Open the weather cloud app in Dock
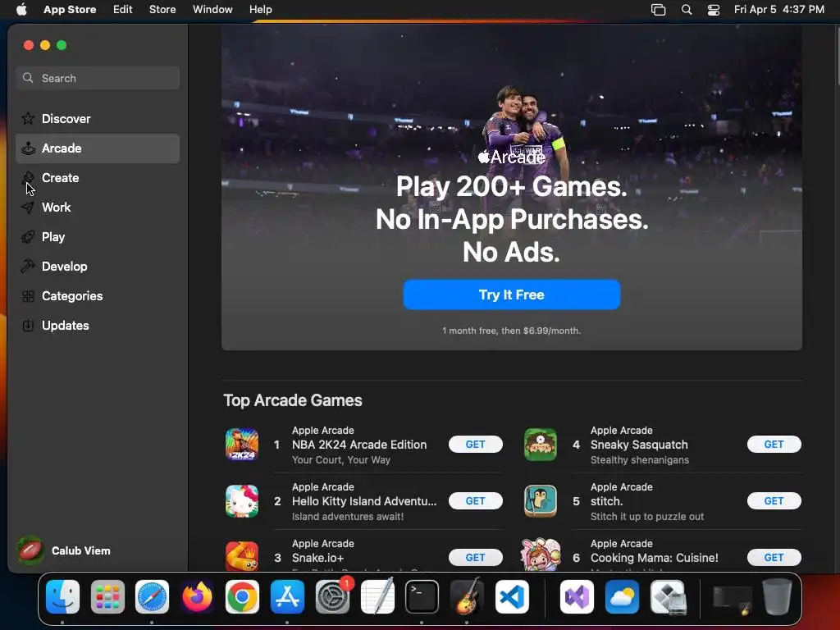Screen dimensions: 840x630 [622, 597]
